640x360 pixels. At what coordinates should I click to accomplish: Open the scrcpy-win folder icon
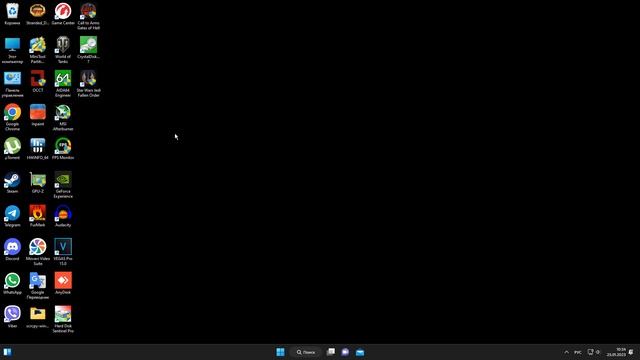pyautogui.click(x=38, y=317)
